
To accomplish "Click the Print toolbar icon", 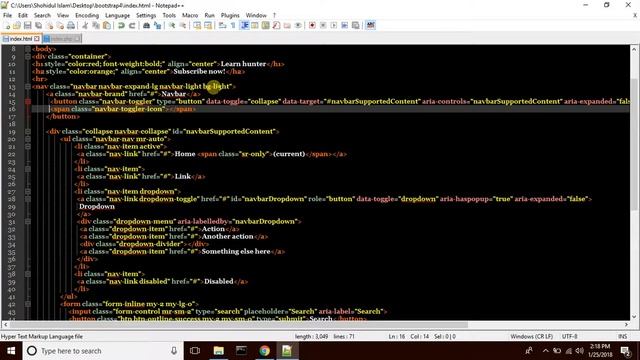I will pos(71,25).
